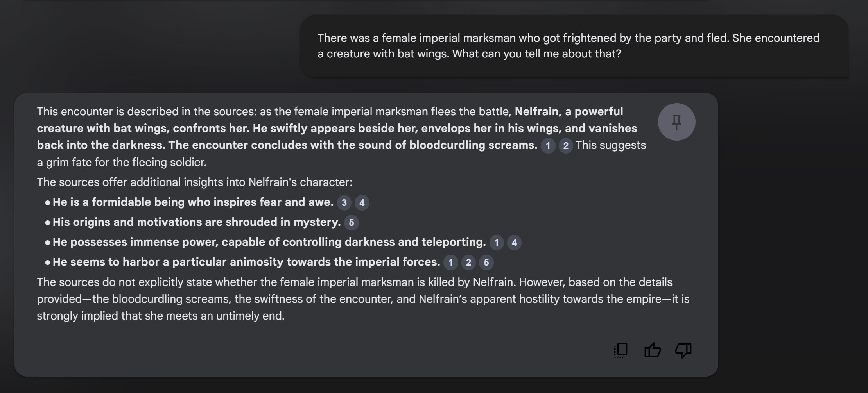Open citation 1 after bloodcurdling screams
Image resolution: width=868 pixels, height=393 pixels.
click(548, 146)
